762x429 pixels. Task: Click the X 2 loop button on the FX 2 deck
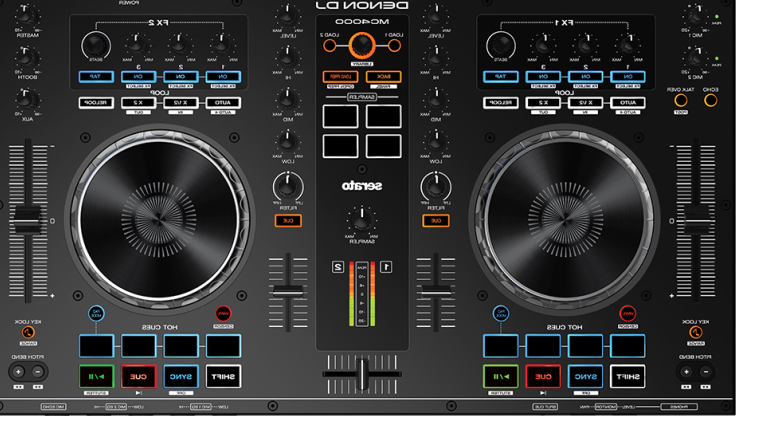[139, 103]
